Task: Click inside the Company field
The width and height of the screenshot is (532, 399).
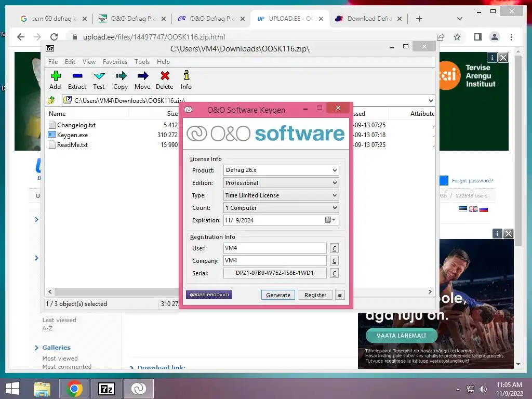Action: (x=275, y=261)
